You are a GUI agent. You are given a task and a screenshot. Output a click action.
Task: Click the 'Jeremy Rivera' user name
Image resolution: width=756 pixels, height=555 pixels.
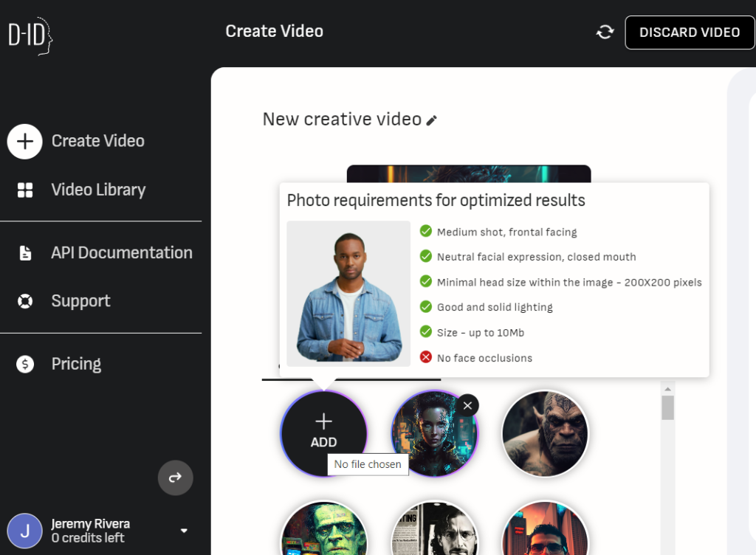(91, 524)
